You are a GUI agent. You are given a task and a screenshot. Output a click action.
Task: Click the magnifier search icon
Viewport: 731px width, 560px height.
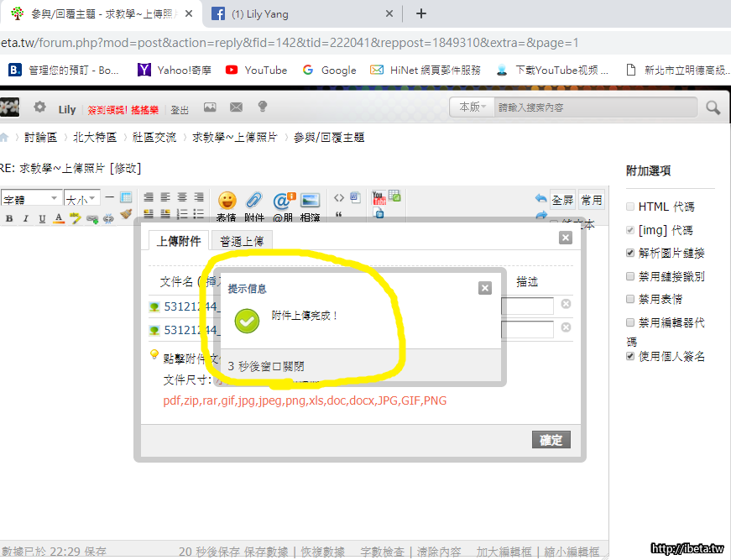tap(713, 107)
